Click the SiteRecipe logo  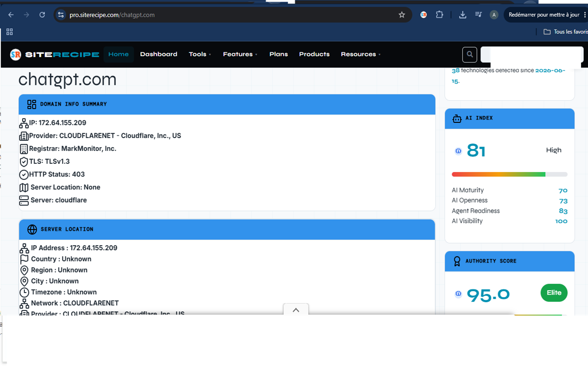tap(55, 54)
